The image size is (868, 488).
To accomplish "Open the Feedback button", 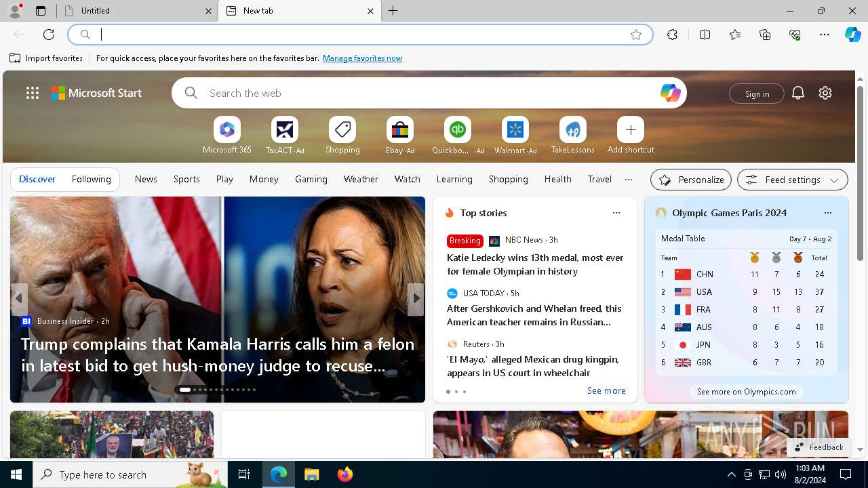I will point(819,447).
